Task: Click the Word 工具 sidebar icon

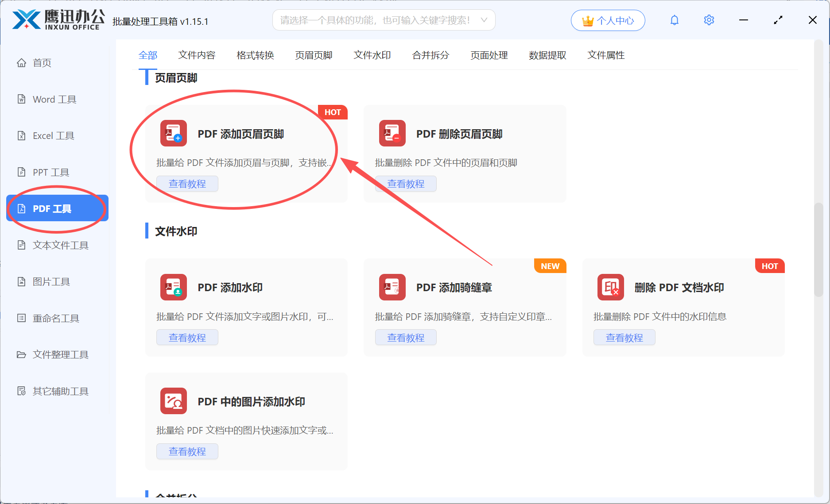Action: point(21,99)
